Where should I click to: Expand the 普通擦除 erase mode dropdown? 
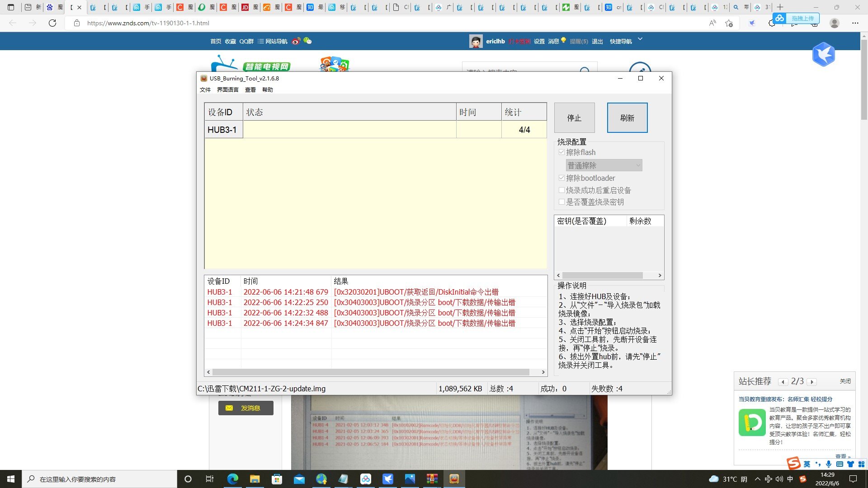coord(604,165)
